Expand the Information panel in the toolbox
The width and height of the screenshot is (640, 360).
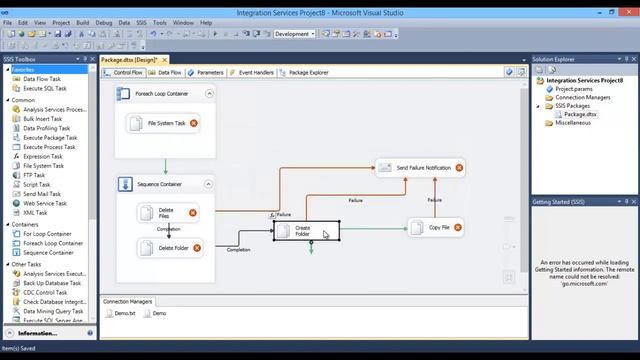(x=10, y=333)
